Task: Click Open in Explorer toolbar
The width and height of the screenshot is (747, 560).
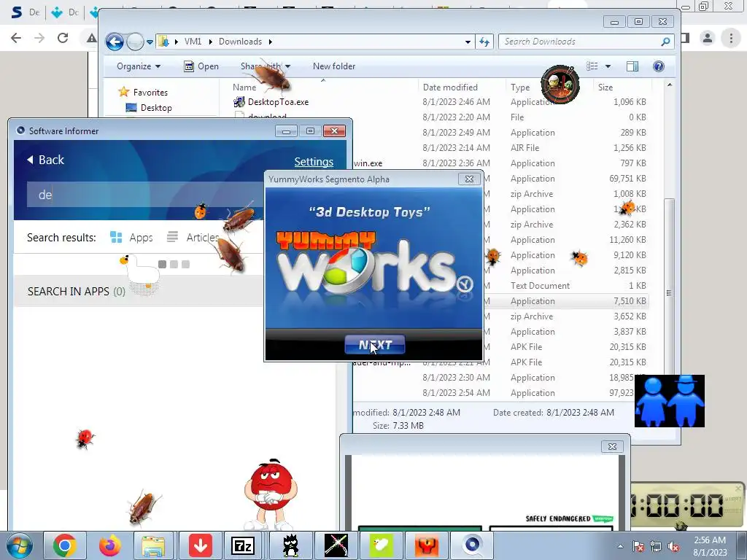Action: (x=201, y=66)
